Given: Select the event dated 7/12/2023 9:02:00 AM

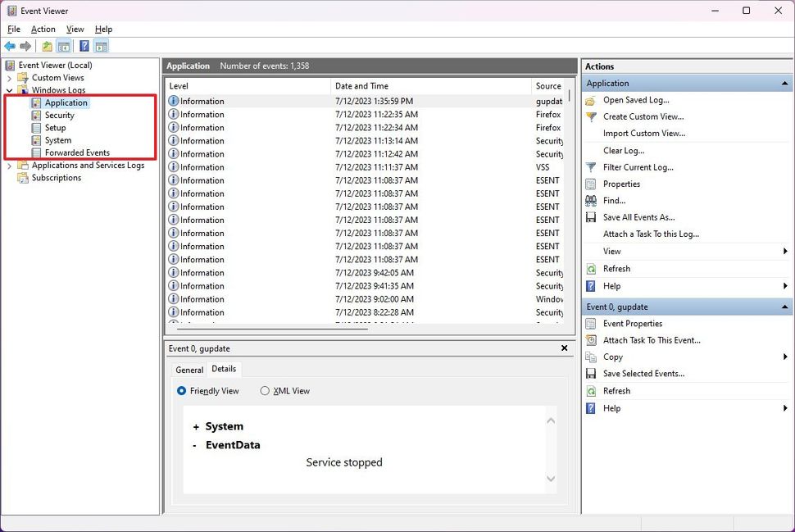Looking at the screenshot, I should click(x=366, y=299).
